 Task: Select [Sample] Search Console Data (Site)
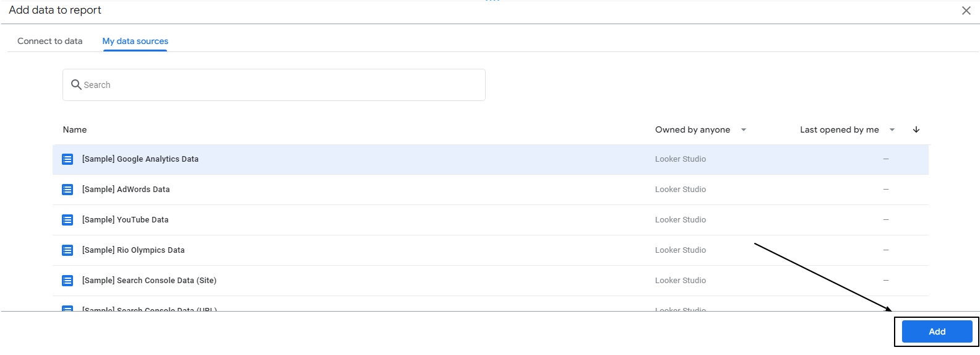[x=491, y=281]
